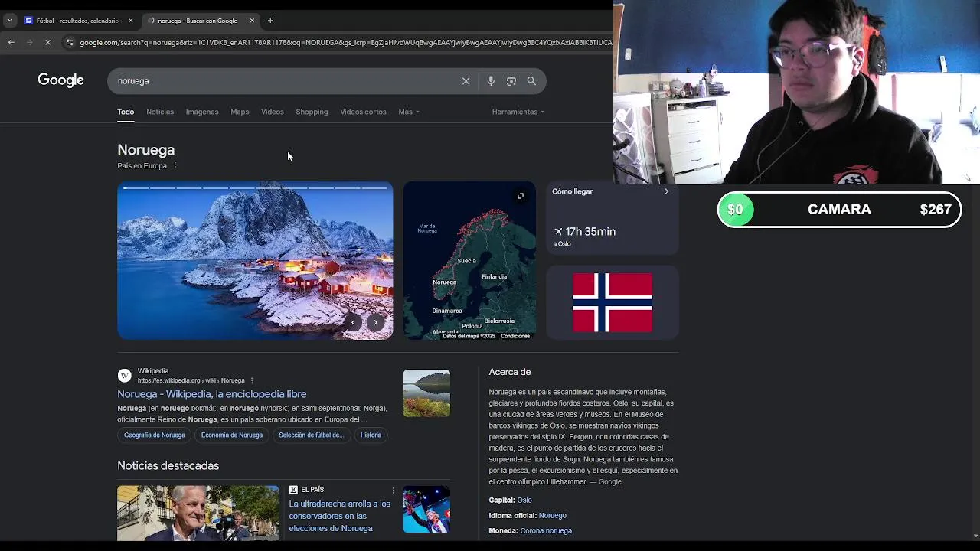980x551 pixels.
Task: Expand the Norway map fullscreen icon
Action: coord(521,196)
